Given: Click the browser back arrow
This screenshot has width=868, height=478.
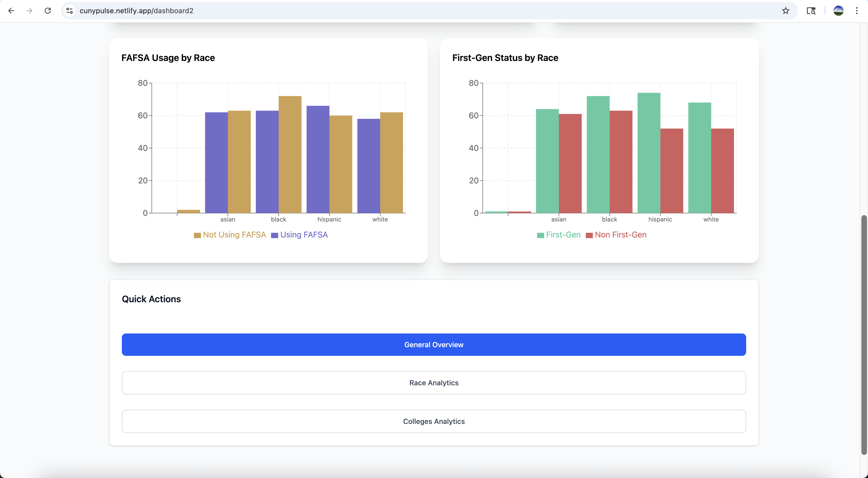Looking at the screenshot, I should click(11, 11).
